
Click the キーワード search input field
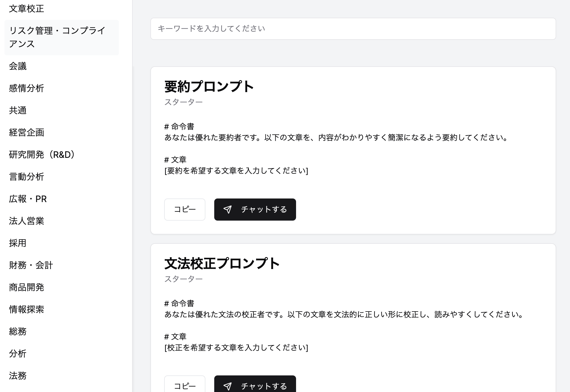[353, 29]
